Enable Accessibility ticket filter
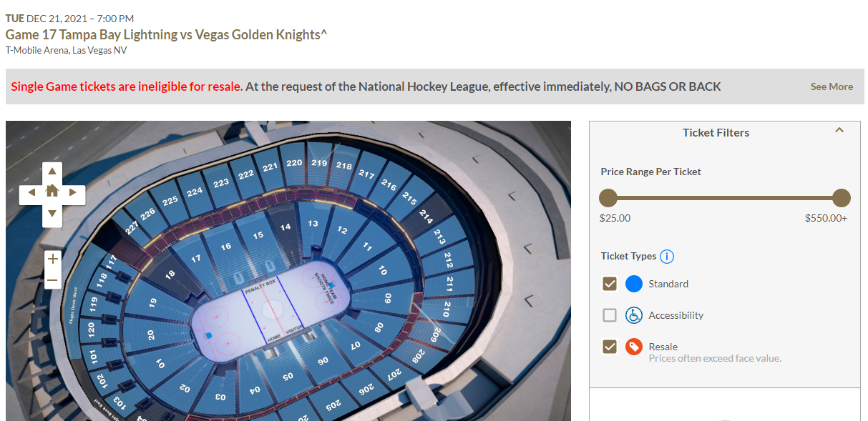The image size is (868, 421). click(610, 315)
